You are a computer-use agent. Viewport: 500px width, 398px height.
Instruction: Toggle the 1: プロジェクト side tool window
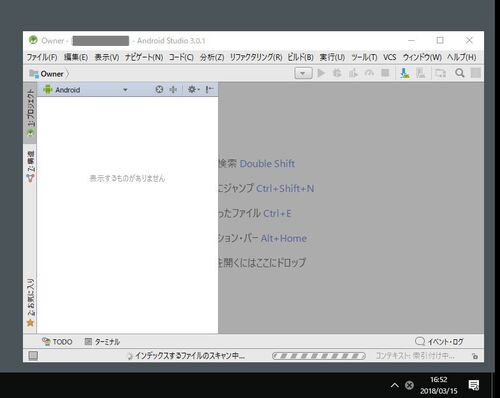click(30, 113)
